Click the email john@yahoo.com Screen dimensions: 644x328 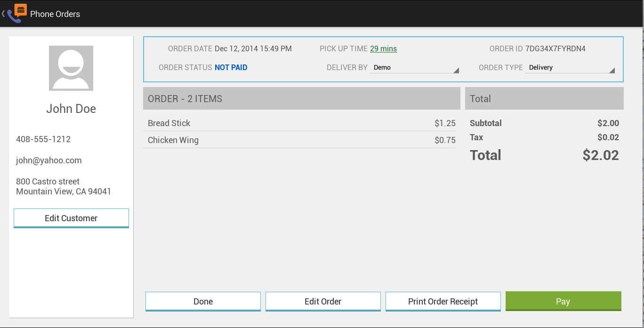coord(49,160)
